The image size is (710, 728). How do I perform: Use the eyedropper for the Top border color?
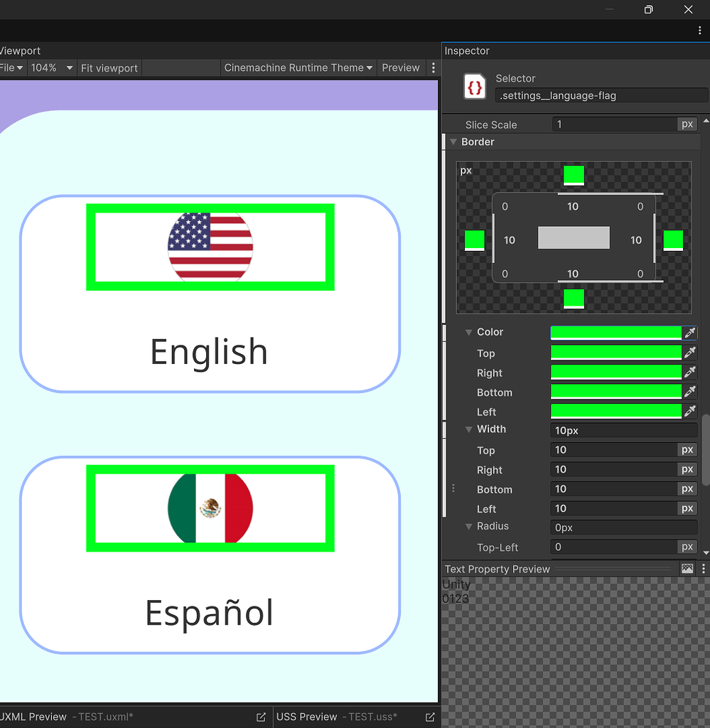(689, 352)
